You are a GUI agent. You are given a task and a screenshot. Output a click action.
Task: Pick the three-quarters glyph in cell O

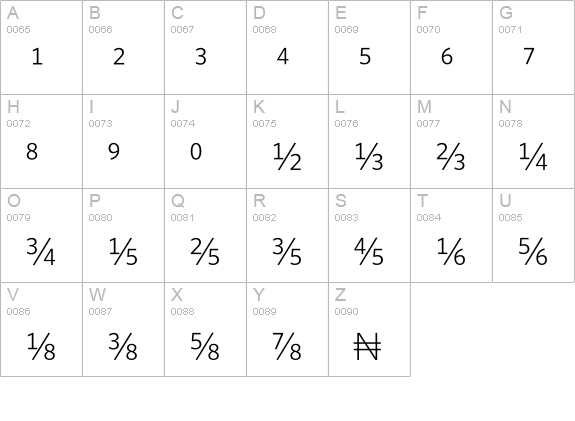[41, 251]
